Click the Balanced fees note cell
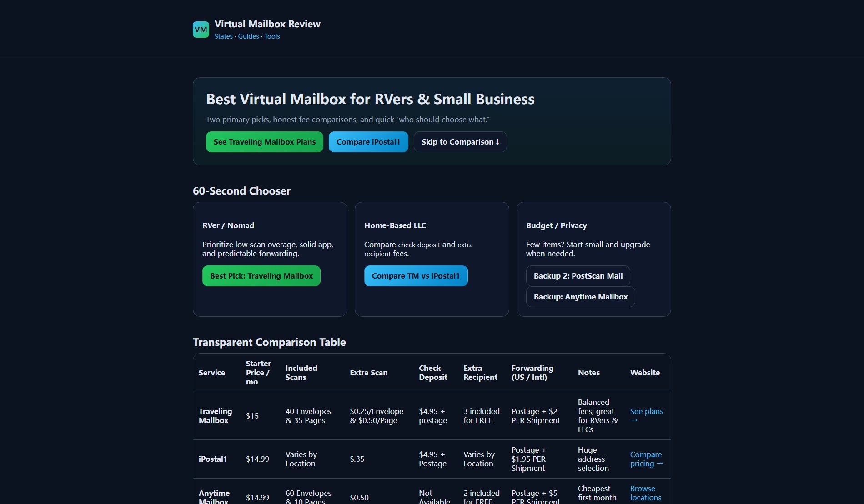864x504 pixels. tap(598, 416)
